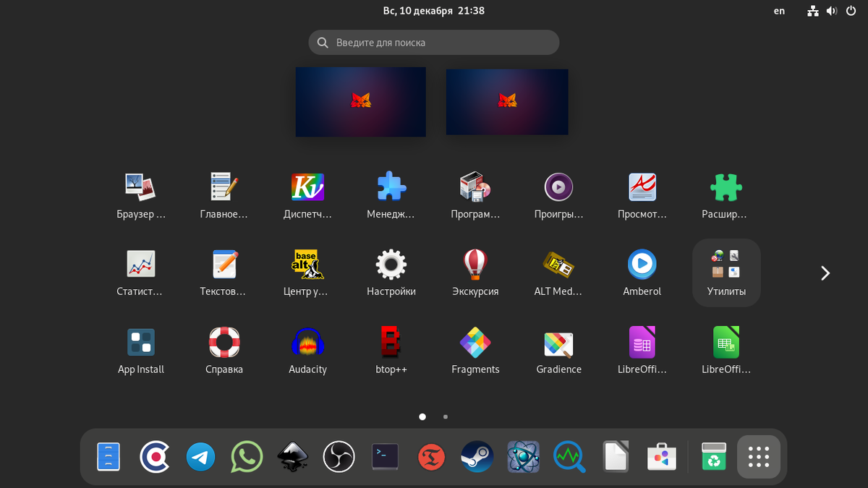Image resolution: width=868 pixels, height=488 pixels.
Task: Open the green recycle trash dock icon
Action: (x=714, y=457)
